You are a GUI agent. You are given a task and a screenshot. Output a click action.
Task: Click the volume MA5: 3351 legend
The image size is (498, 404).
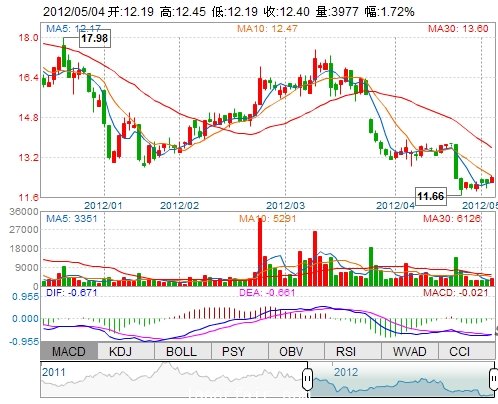click(x=72, y=219)
